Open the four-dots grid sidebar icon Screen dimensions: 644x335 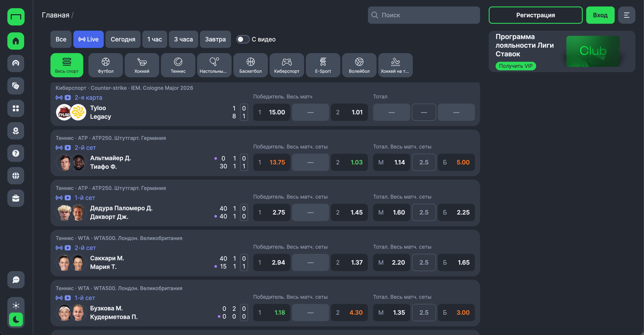tap(16, 108)
